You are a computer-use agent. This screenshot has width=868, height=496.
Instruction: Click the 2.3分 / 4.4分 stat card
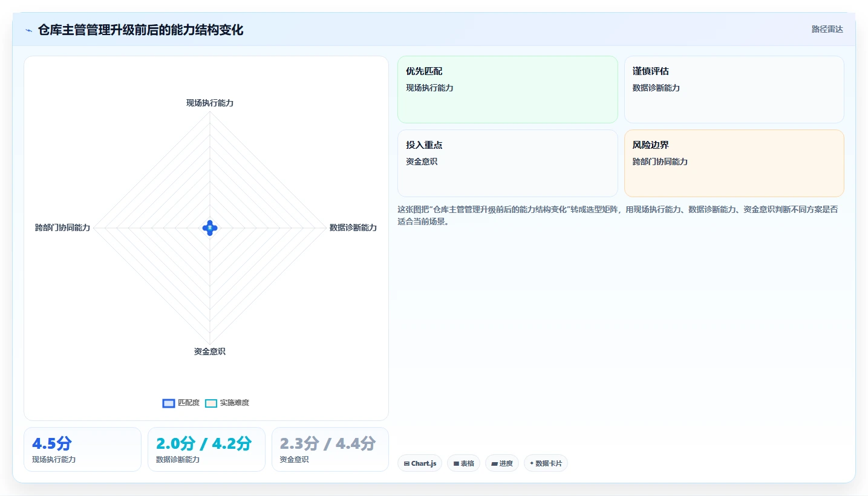pos(330,449)
